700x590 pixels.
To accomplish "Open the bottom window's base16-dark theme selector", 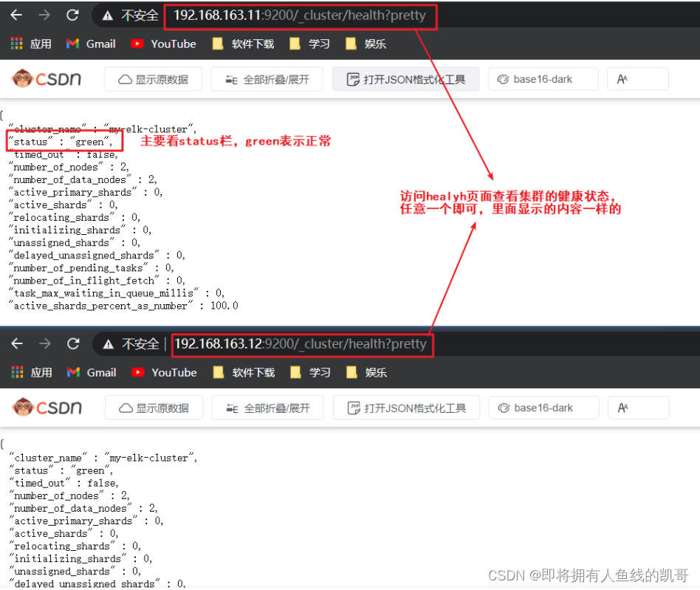I will (x=543, y=407).
